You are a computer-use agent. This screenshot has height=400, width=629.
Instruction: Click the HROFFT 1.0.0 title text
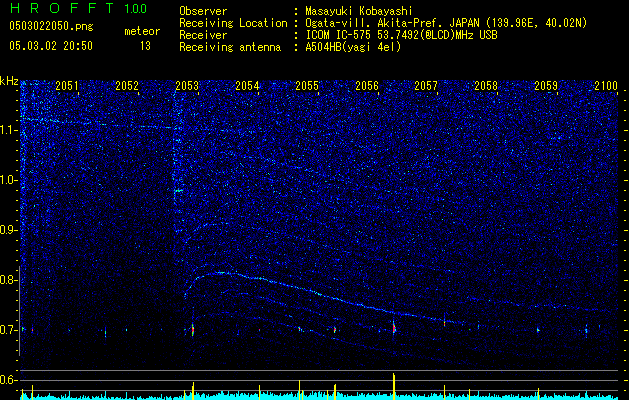pyautogui.click(x=78, y=8)
